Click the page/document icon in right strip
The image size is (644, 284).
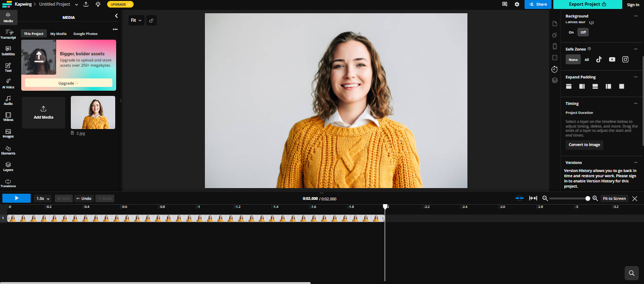point(555,24)
